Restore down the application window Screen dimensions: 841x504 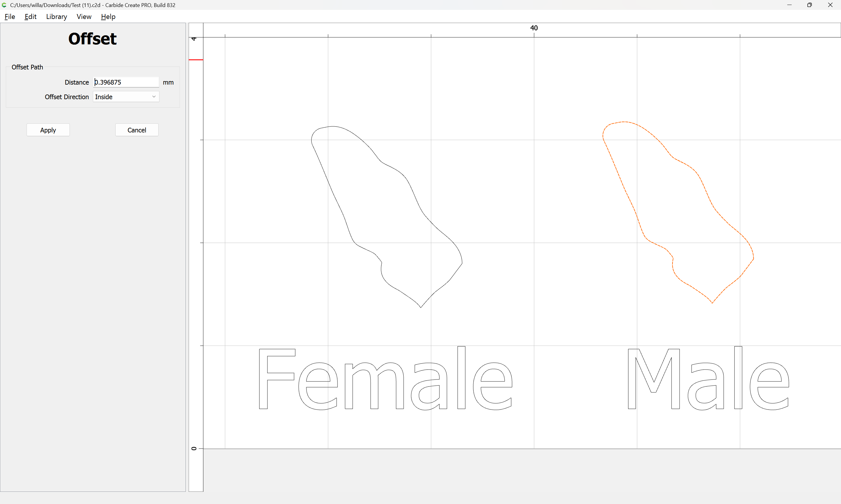tap(809, 5)
